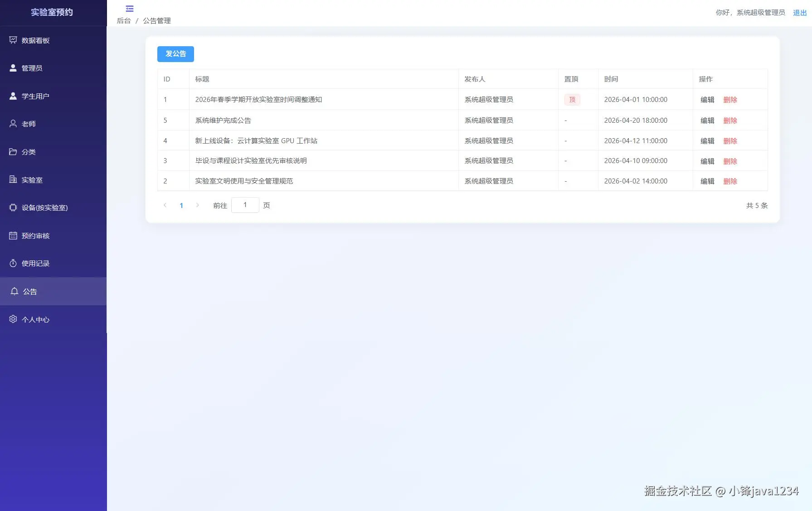Click the 实验室预约 sidebar title
The height and width of the screenshot is (511, 812).
coord(52,12)
